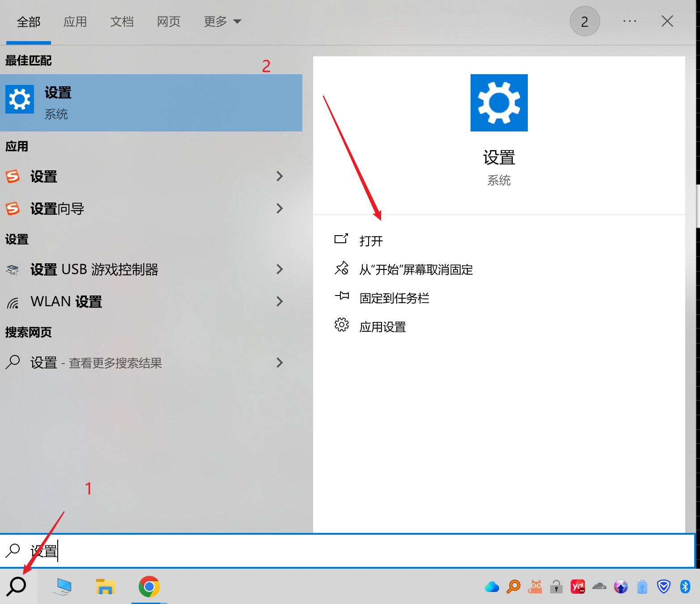Click inside the search box containing 设置
This screenshot has height=604, width=700.
click(348, 551)
